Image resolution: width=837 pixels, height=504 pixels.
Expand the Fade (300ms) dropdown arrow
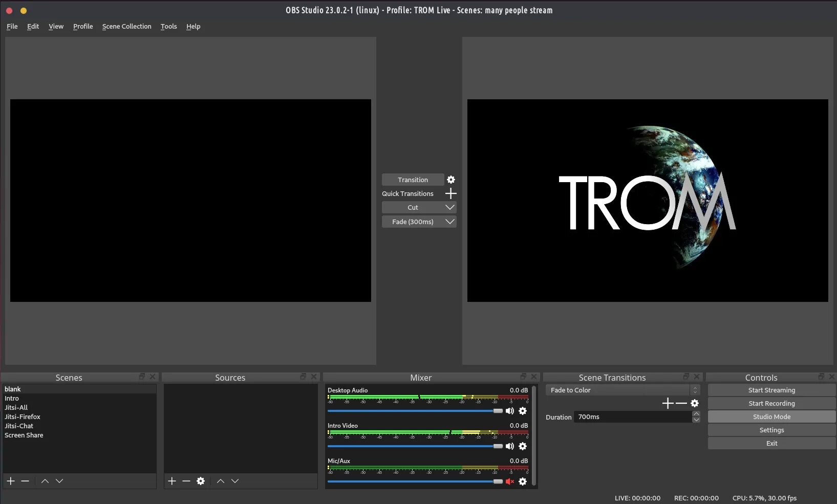pyautogui.click(x=450, y=222)
